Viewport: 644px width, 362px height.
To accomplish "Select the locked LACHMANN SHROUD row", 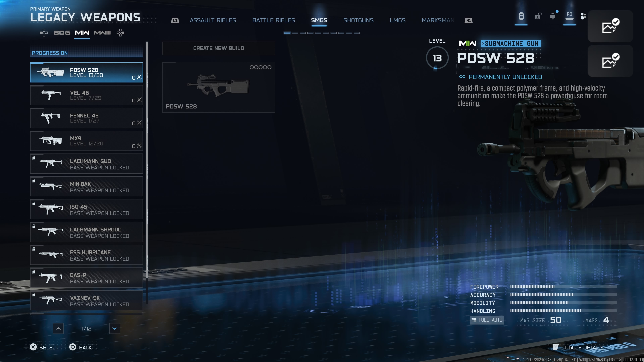I will pos(87,232).
